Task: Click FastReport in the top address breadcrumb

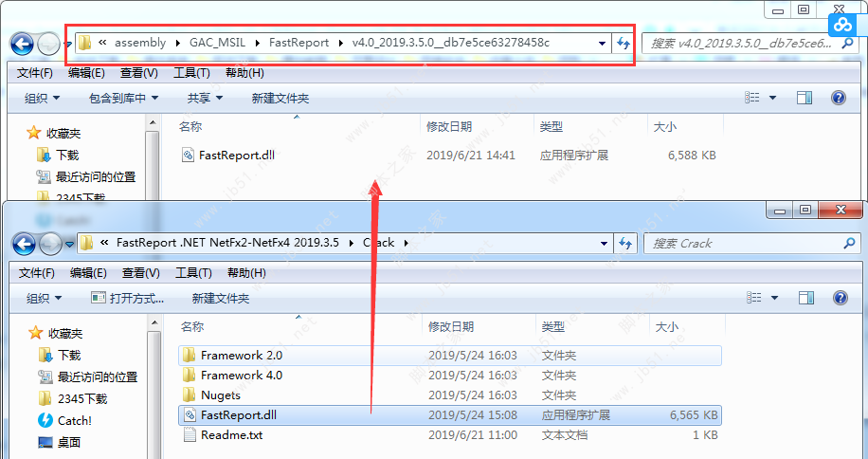Action: 298,43
